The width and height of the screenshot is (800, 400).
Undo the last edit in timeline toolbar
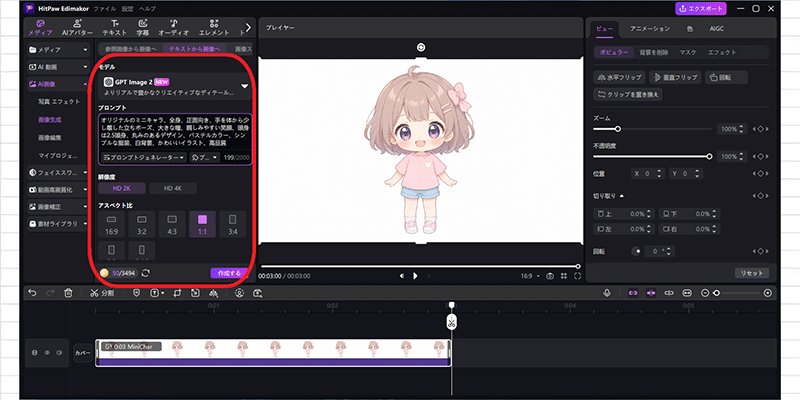point(32,293)
